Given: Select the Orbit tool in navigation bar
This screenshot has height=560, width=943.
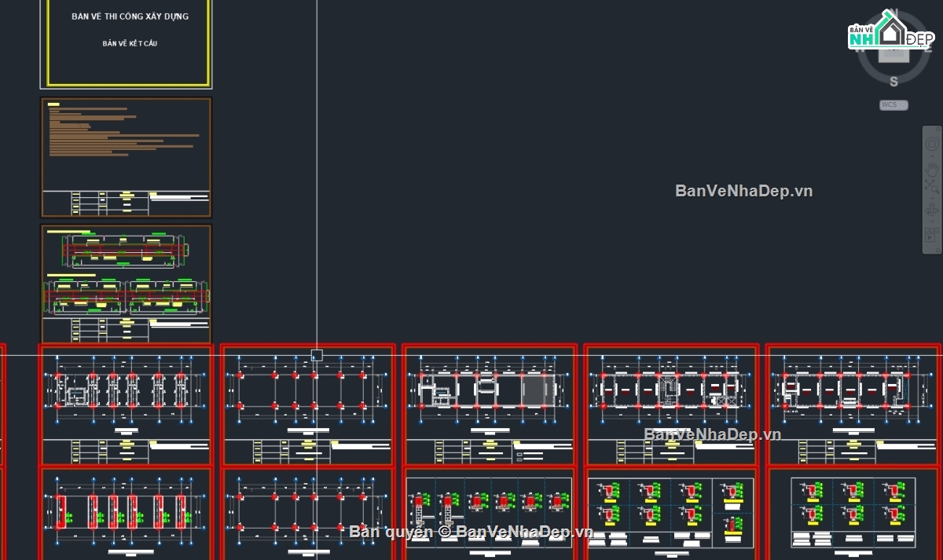Looking at the screenshot, I should point(932,209).
